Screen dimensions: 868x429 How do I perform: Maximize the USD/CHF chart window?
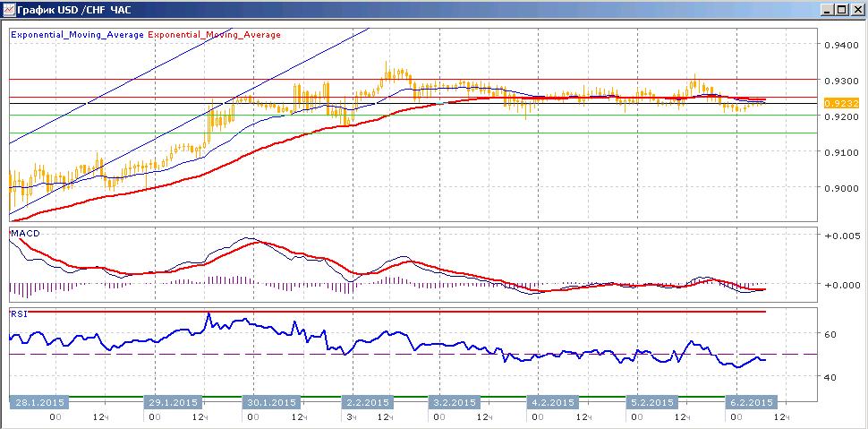841,10
